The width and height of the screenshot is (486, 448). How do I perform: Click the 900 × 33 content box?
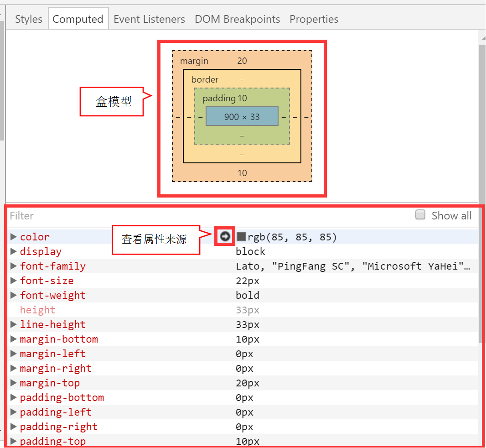242,117
